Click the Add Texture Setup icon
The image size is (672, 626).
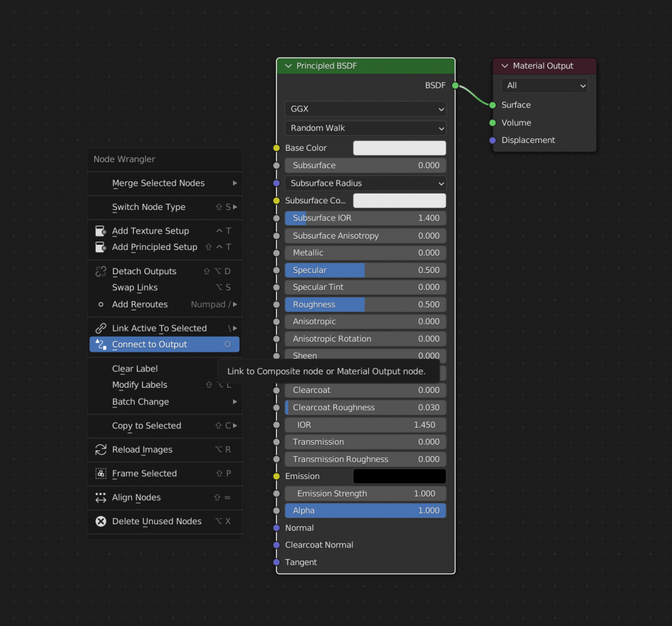point(100,230)
